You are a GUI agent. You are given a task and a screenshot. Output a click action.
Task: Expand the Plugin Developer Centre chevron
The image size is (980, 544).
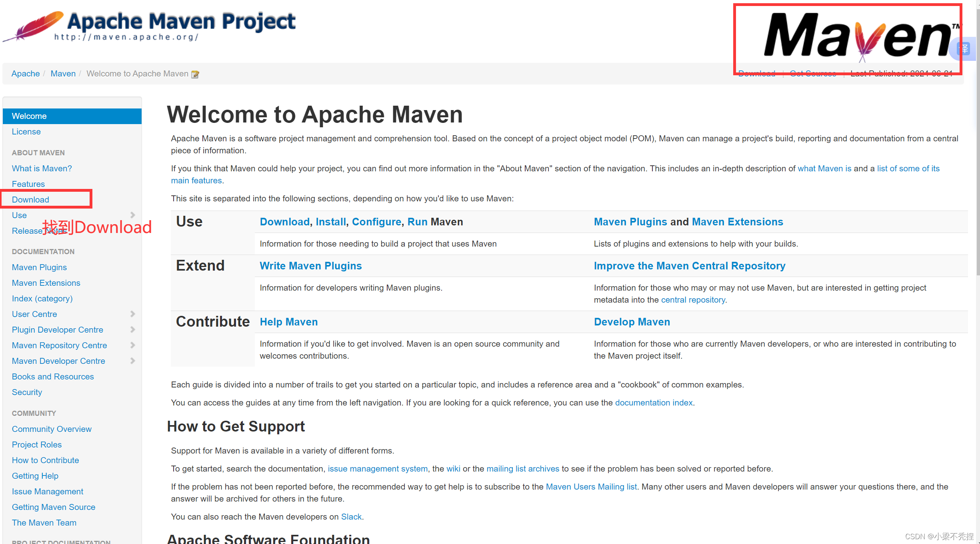click(133, 330)
